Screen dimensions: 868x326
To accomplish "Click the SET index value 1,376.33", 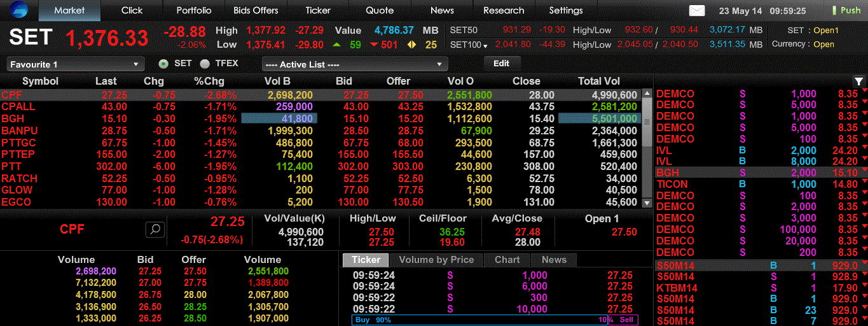I will coord(107,38).
